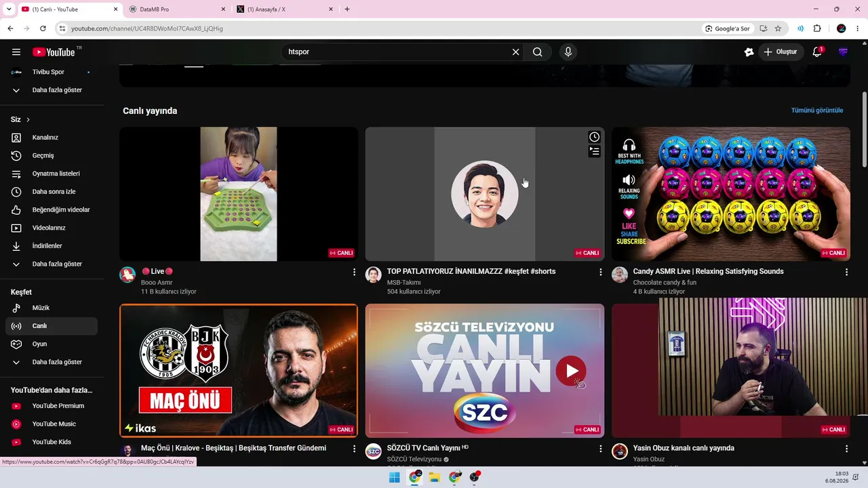Click 'Tümünü görüntüle' link
The height and width of the screenshot is (488, 868).
click(x=817, y=110)
